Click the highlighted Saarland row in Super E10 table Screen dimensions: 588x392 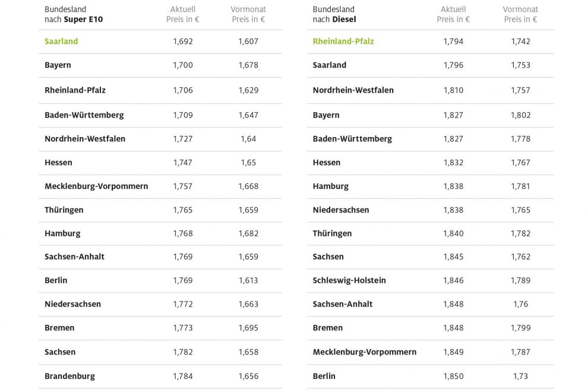(61, 42)
